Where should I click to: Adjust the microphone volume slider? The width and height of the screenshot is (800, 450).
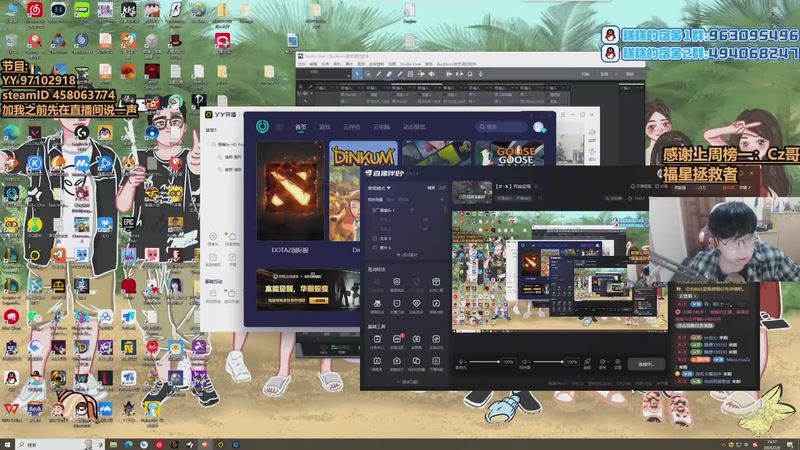coord(484,362)
